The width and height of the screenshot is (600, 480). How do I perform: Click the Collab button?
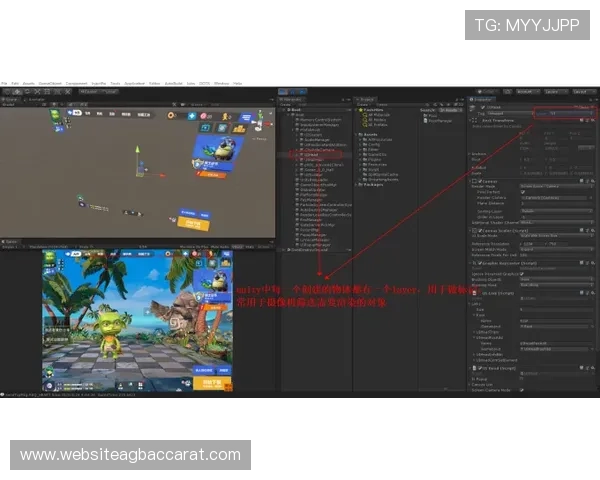[x=488, y=92]
